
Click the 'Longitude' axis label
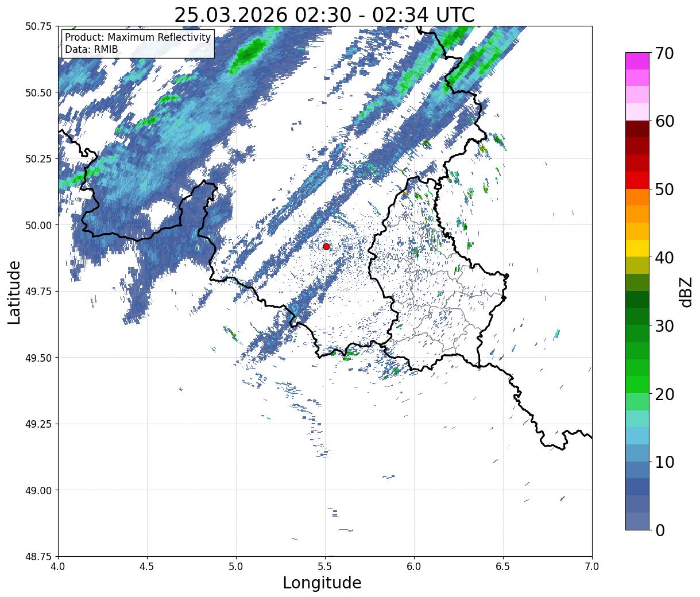coord(322,583)
